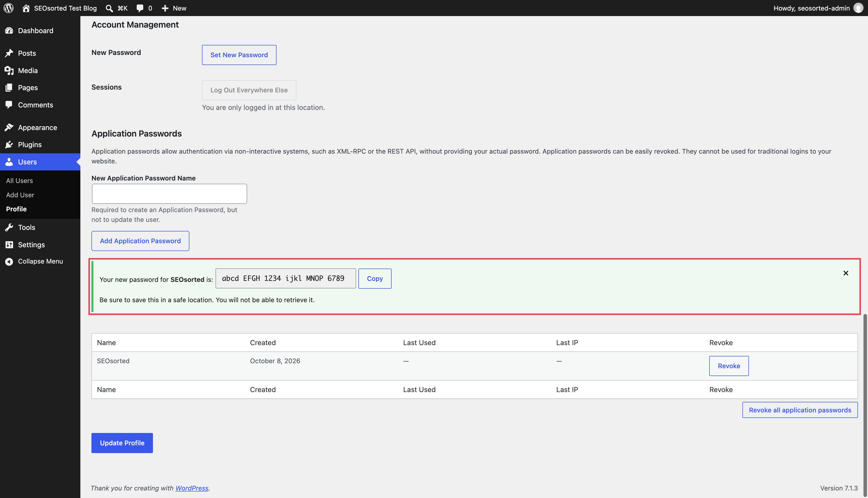Click the Pages icon in sidebar
The height and width of the screenshot is (498, 868).
(x=9, y=88)
